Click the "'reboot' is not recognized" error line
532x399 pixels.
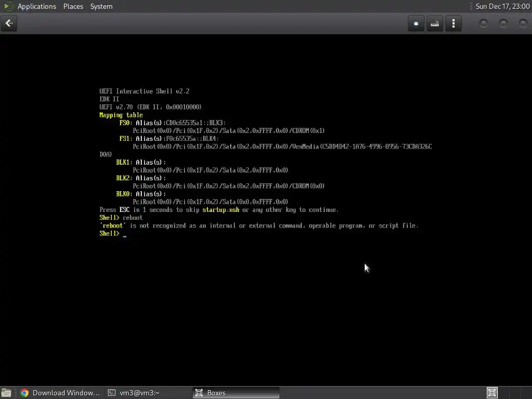(259, 225)
